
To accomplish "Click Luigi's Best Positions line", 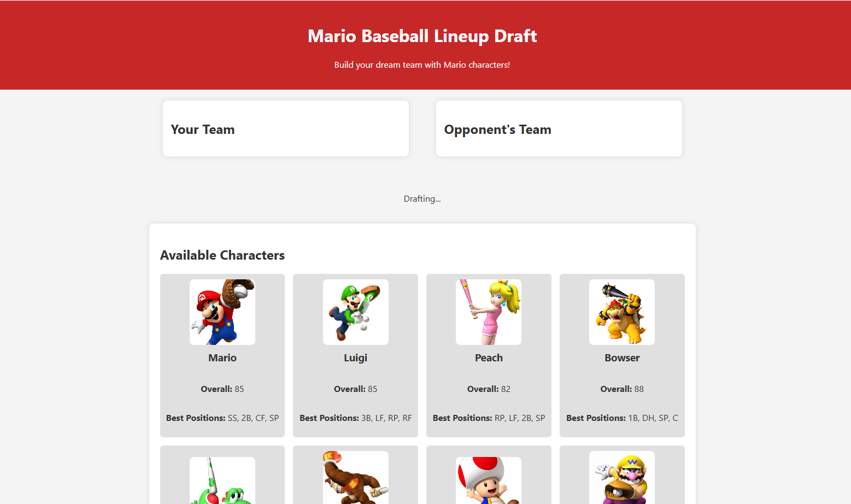I will tap(355, 418).
